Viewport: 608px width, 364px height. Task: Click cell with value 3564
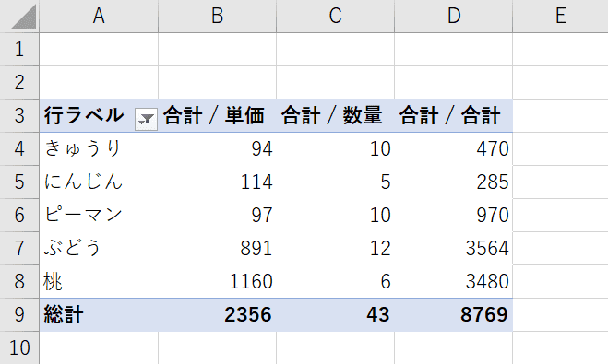pos(454,248)
